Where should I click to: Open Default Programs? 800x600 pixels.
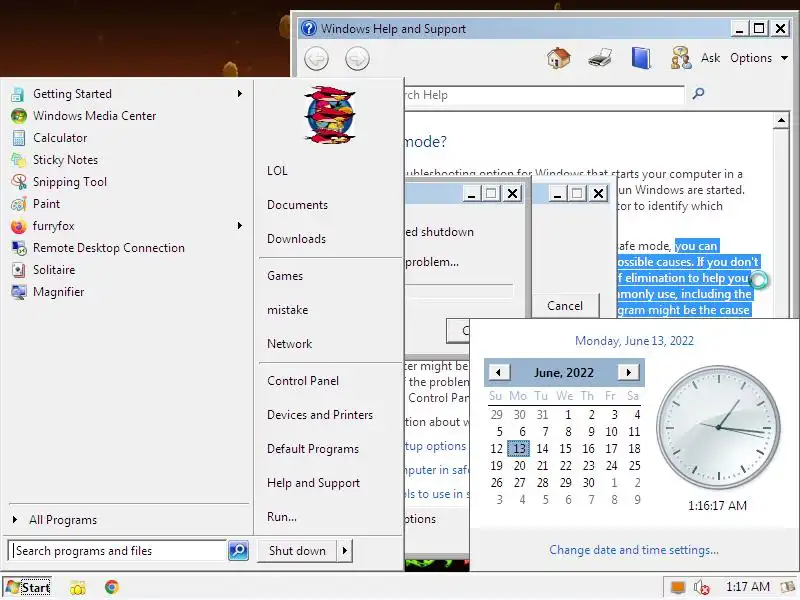pyautogui.click(x=313, y=449)
